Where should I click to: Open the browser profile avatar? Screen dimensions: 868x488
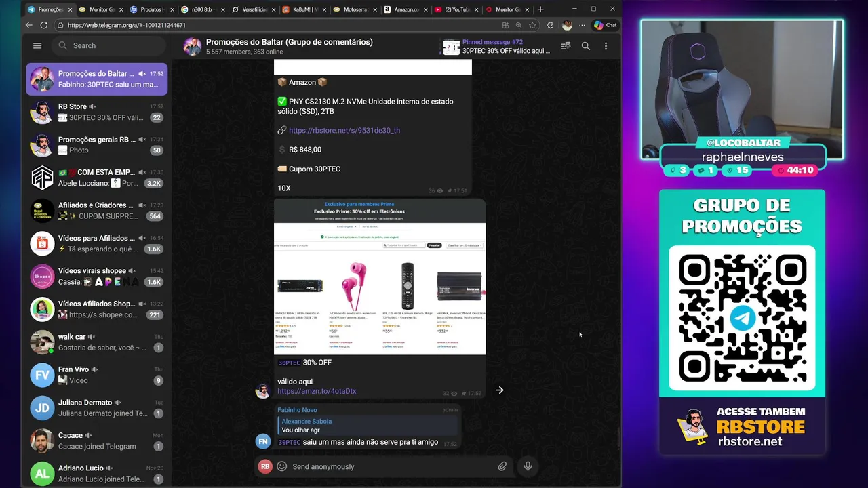(x=567, y=25)
